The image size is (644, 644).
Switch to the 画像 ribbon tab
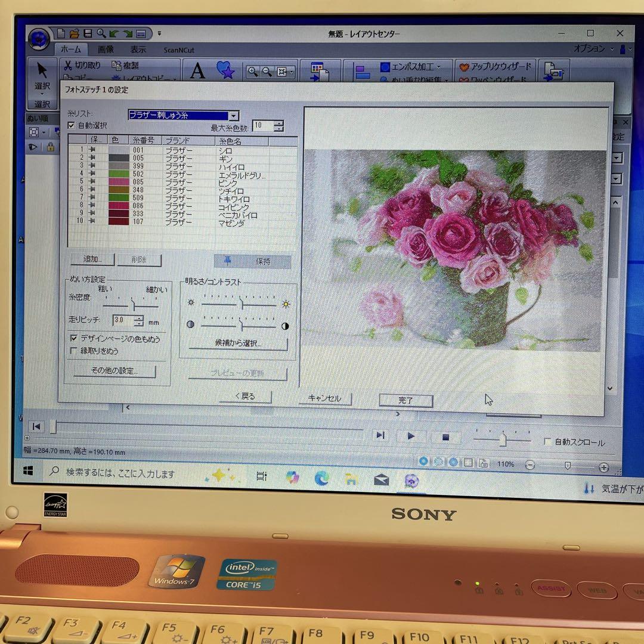click(106, 49)
